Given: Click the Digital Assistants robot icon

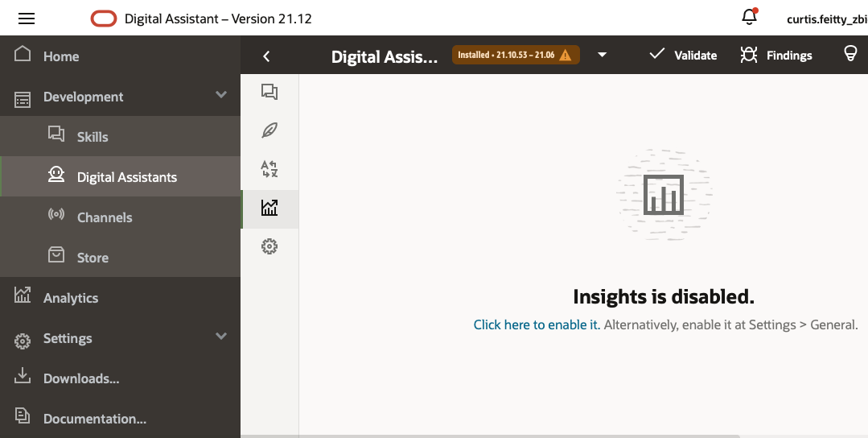Looking at the screenshot, I should pos(56,175).
